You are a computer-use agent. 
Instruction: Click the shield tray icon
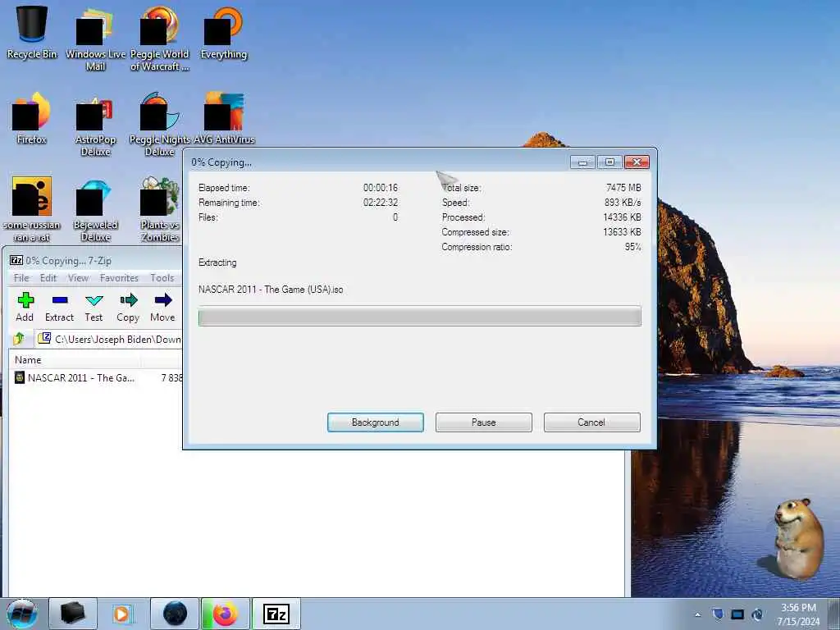click(x=718, y=614)
